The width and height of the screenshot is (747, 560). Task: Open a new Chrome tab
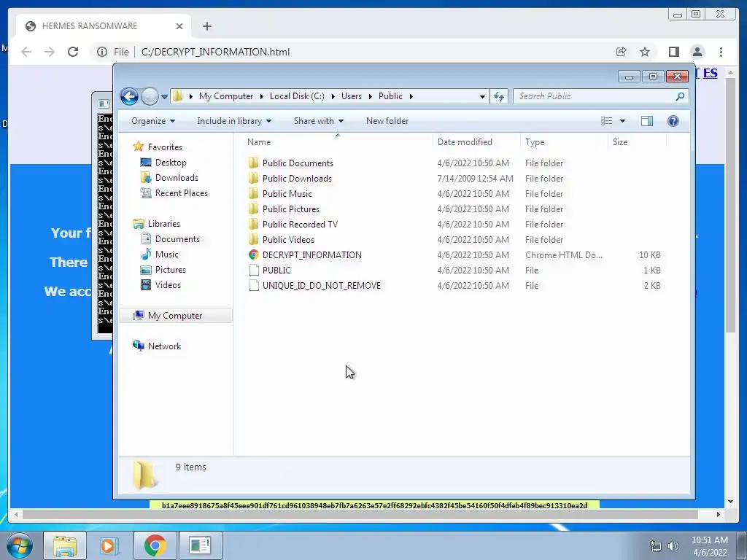coord(206,26)
